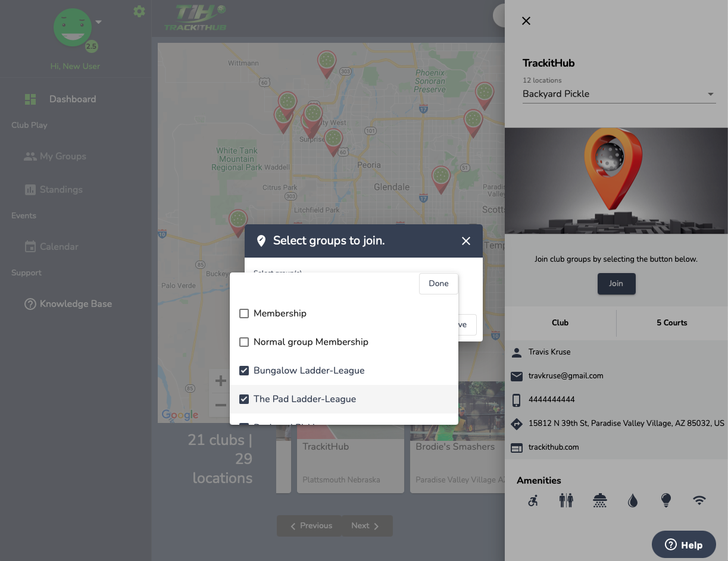728x561 pixels.
Task: Open My Groups in sidebar
Action: point(63,156)
